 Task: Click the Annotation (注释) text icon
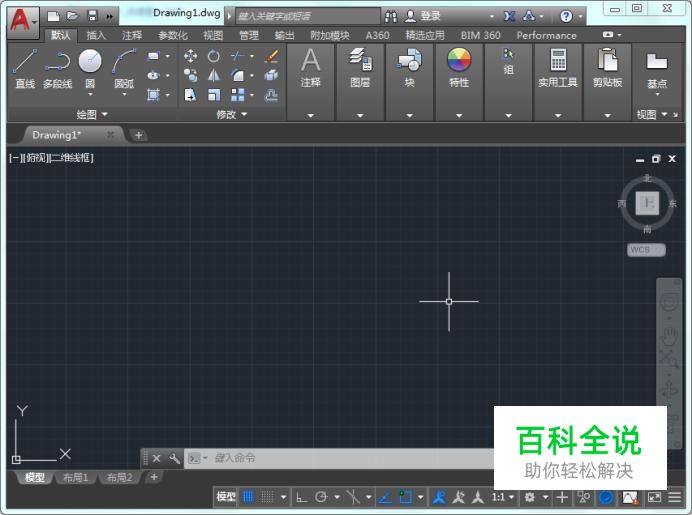[311, 62]
